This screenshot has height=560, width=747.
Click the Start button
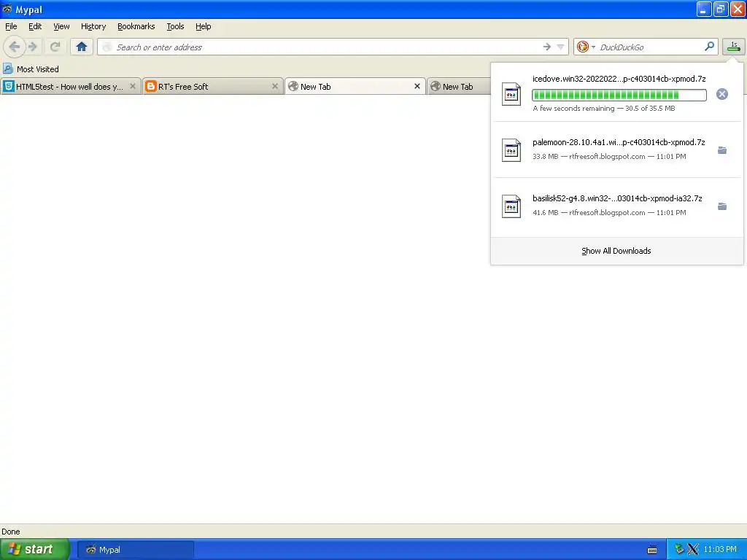tap(35, 549)
